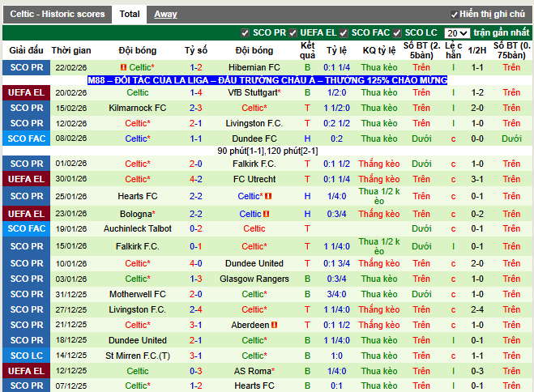Click red card icon next to Celtic vs Hearts FC

click(268, 196)
